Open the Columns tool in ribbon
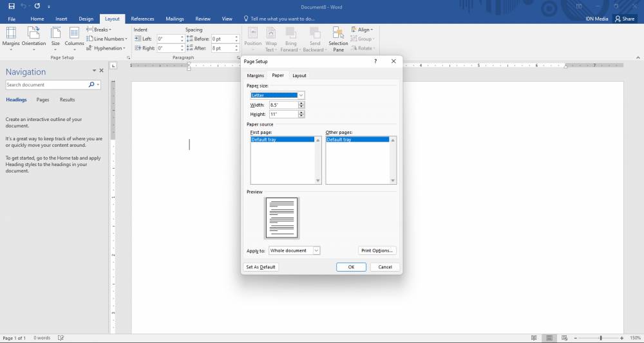Screen dimensions: 644x343 (74, 38)
